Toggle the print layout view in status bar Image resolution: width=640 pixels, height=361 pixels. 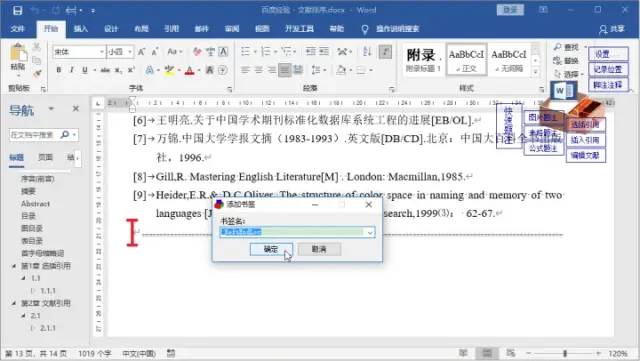tap(487, 353)
